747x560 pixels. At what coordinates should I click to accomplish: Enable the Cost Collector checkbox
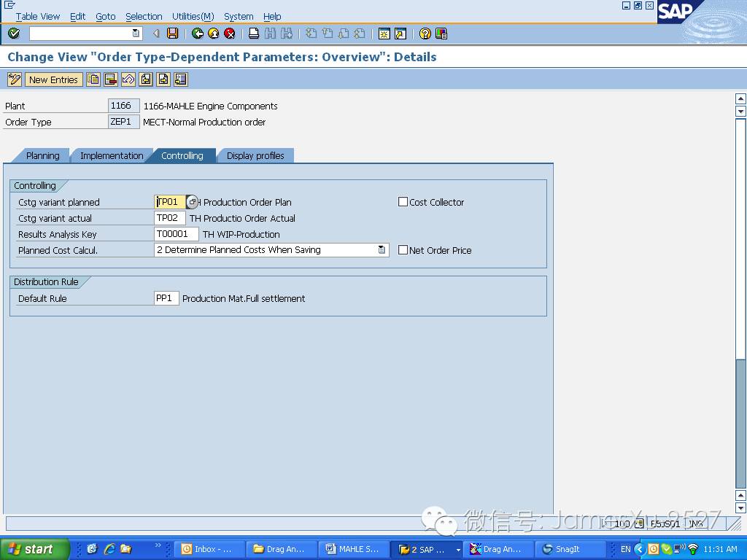pyautogui.click(x=403, y=202)
